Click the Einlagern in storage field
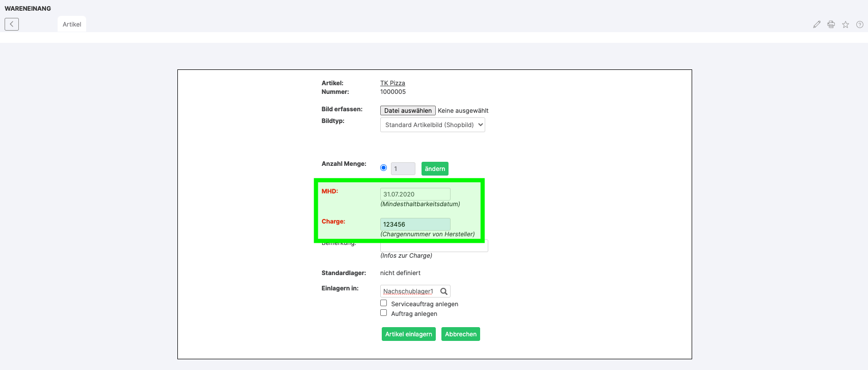Screen dimensions: 868x370 (409, 291)
